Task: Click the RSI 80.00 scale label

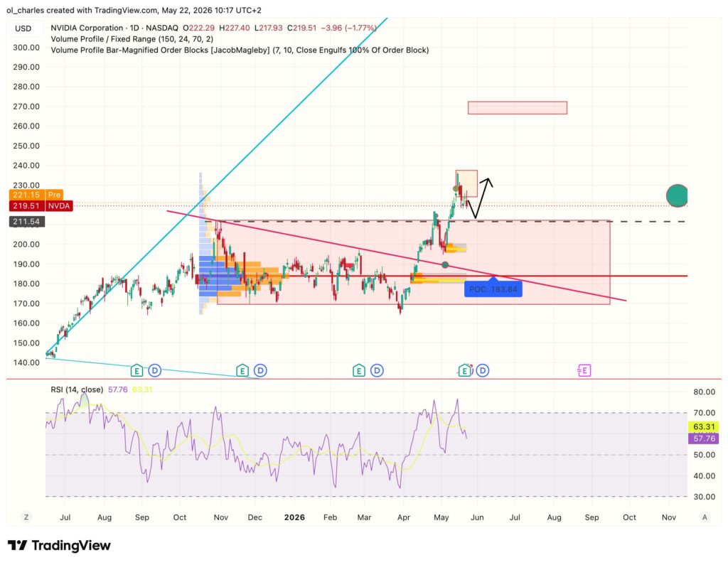Action: click(705, 392)
